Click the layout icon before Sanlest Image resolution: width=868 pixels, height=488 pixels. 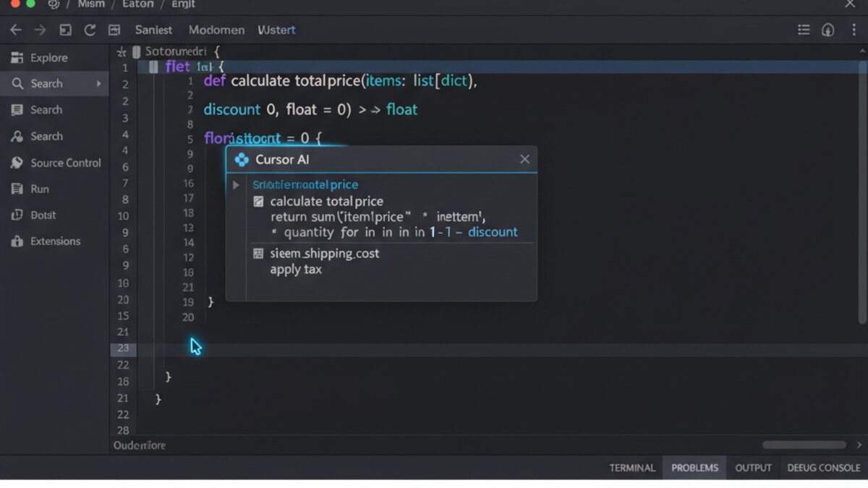[x=114, y=30]
